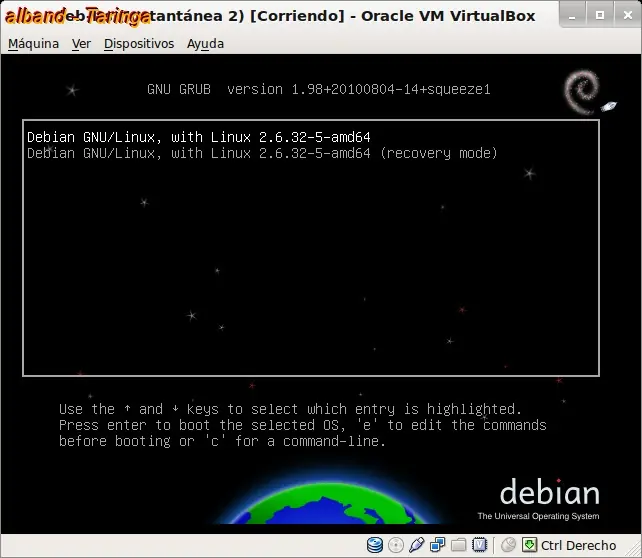Click the optical CD drive status icon
Viewport: 642px width, 558px height.
[396, 545]
